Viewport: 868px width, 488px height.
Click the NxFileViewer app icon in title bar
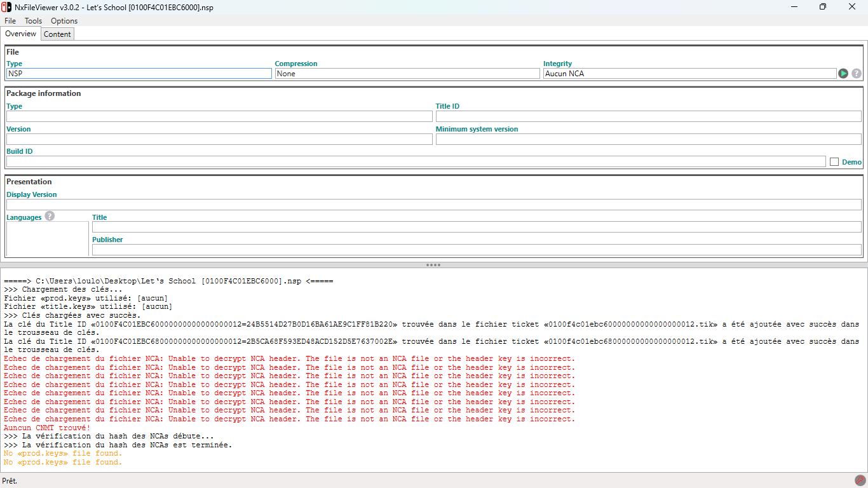click(8, 6)
